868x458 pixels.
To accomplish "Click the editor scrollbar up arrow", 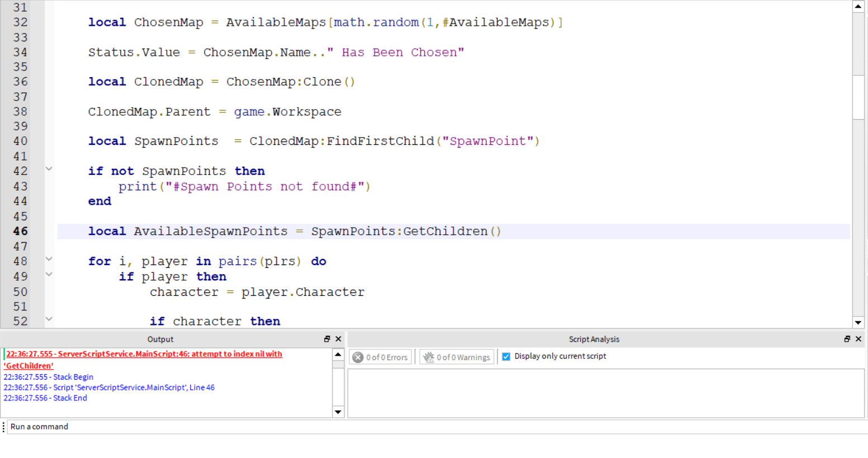I will [859, 6].
